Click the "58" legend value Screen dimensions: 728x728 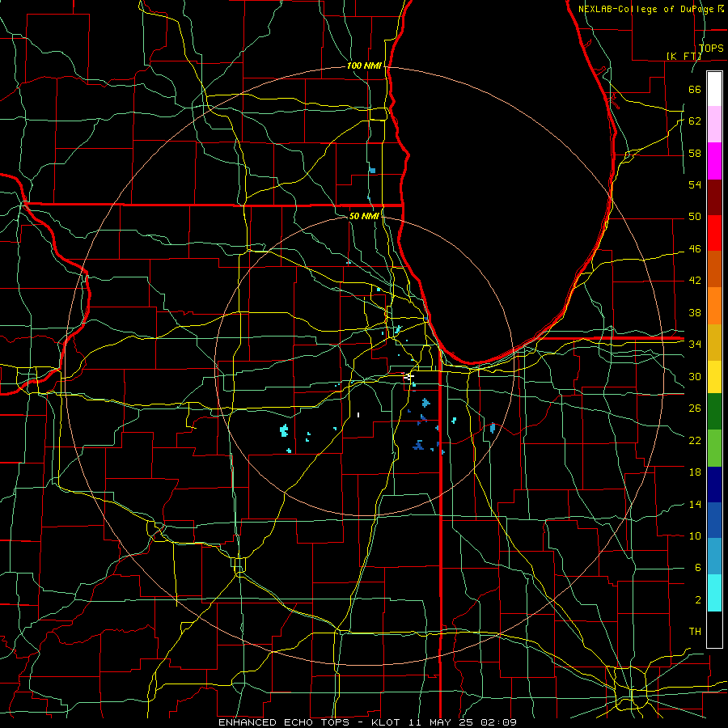[x=695, y=153]
